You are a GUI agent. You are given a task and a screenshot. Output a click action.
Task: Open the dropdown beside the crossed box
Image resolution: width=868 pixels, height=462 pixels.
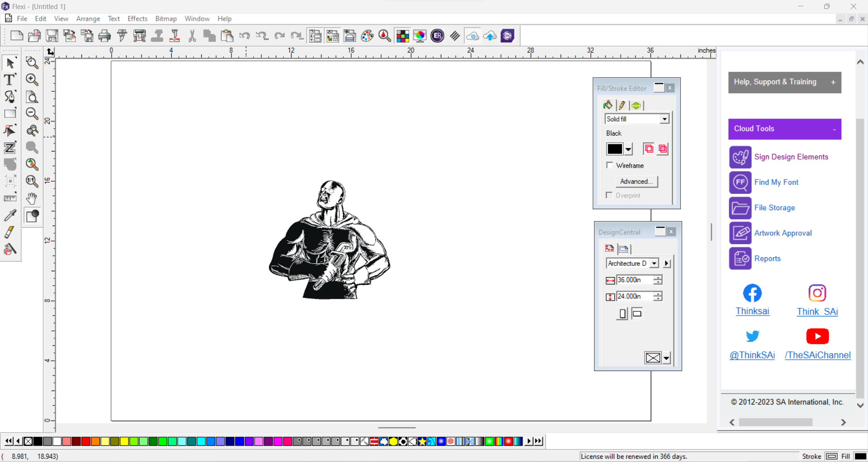666,358
